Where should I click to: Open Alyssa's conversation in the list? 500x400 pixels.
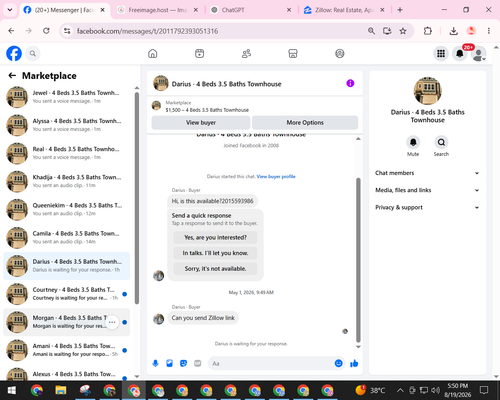click(67, 125)
